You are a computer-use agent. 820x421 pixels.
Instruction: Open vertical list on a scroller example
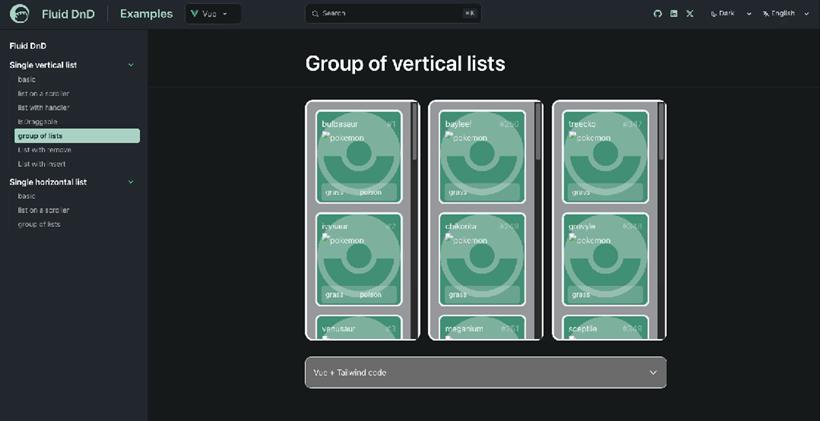tap(43, 94)
